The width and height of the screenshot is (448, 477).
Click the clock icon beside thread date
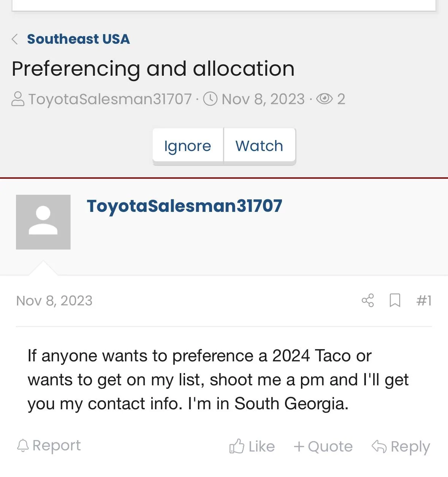click(x=210, y=99)
